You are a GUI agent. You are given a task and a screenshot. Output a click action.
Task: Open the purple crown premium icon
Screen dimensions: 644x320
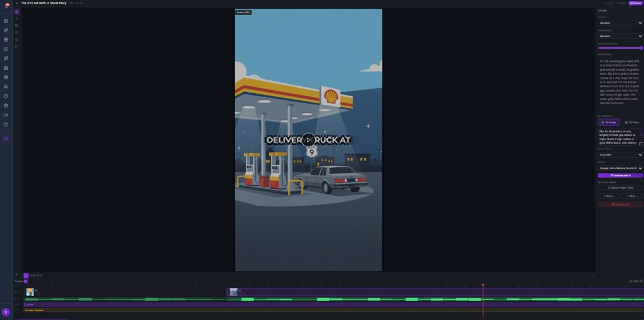6,139
